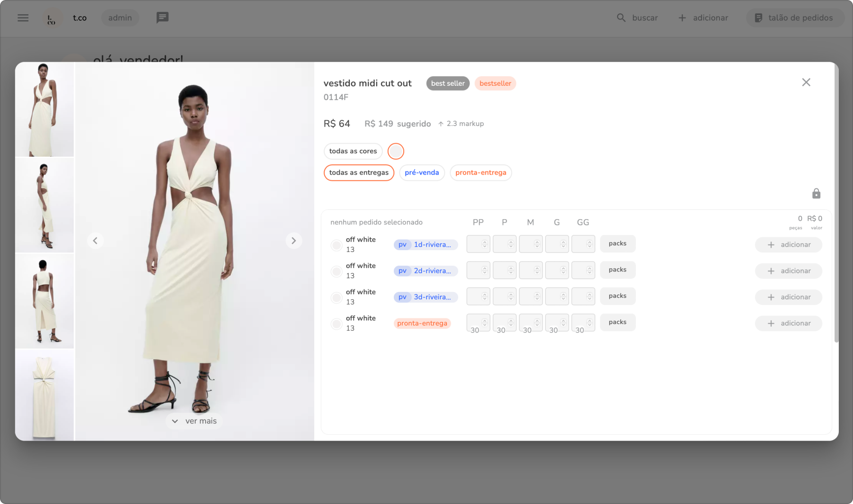Click the plus adicionar in top bar
The height and width of the screenshot is (504, 853).
point(703,18)
